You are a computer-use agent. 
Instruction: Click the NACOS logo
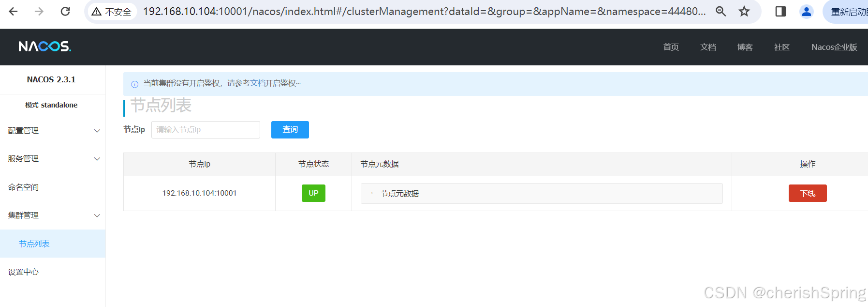(x=44, y=46)
